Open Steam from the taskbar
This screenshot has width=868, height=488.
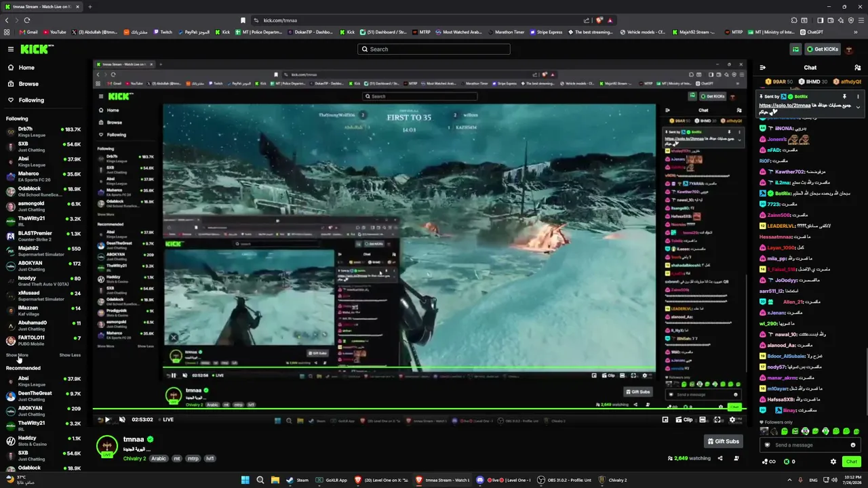pyautogui.click(x=297, y=480)
